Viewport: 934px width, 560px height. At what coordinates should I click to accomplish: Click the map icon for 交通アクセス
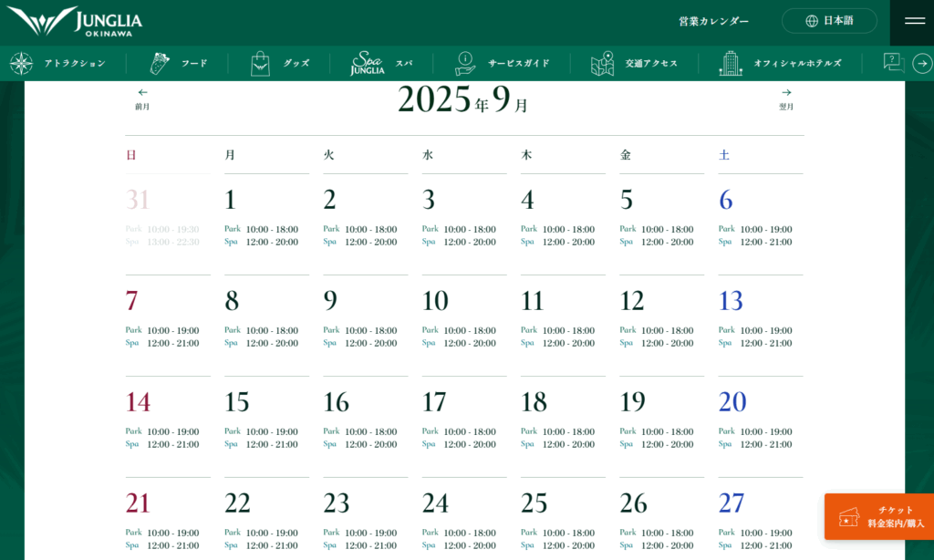point(602,63)
